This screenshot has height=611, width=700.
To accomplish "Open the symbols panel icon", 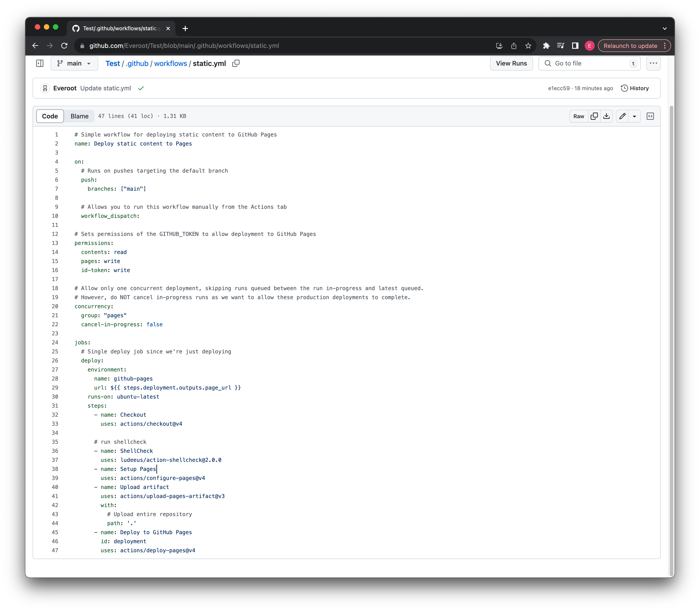I will point(650,116).
